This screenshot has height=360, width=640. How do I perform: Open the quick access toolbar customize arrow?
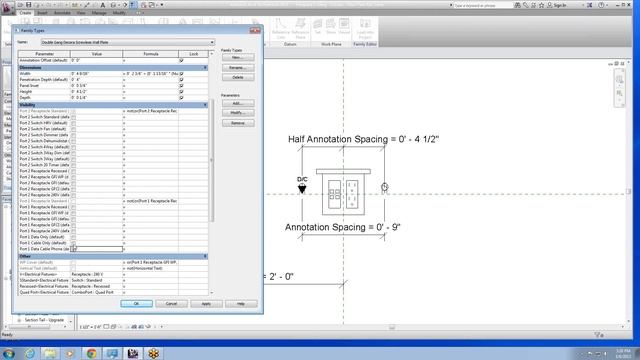tap(162, 5)
